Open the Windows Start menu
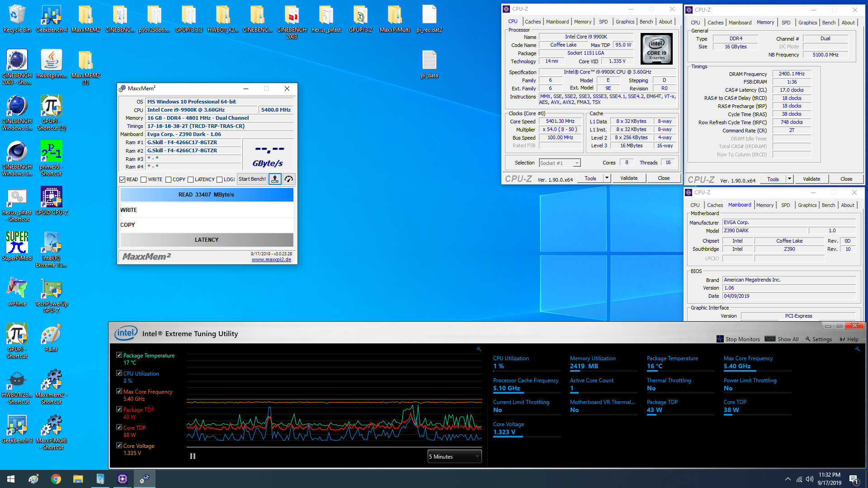 coord(11,479)
